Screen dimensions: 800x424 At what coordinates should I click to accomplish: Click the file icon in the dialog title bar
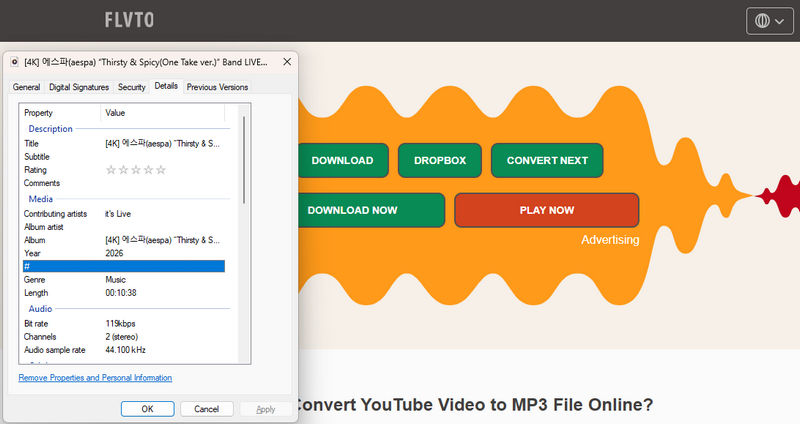(14, 62)
